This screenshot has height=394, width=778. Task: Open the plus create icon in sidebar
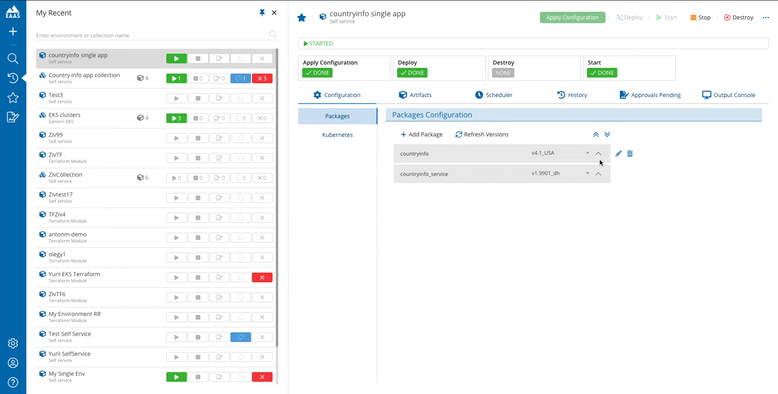(13, 32)
